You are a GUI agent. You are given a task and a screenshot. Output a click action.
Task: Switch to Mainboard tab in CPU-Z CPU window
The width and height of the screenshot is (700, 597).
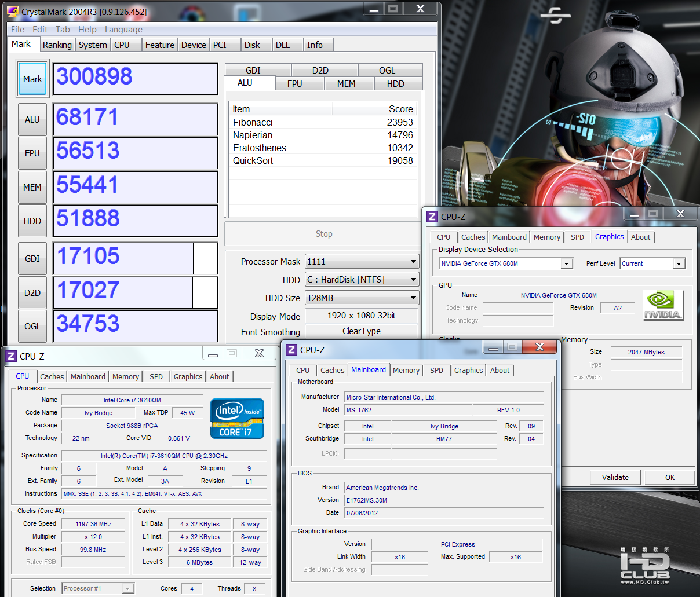click(88, 376)
